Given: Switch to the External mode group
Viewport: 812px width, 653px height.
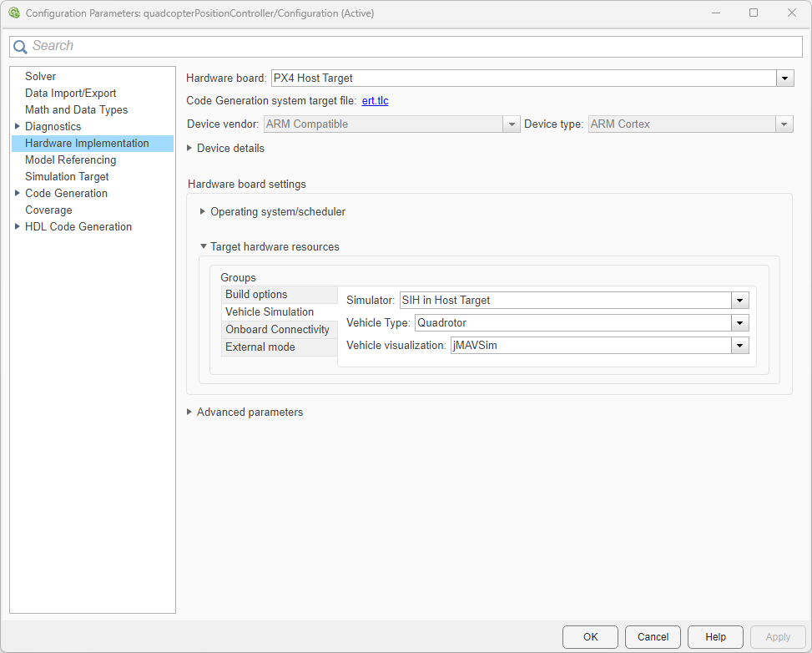Looking at the screenshot, I should pyautogui.click(x=260, y=347).
